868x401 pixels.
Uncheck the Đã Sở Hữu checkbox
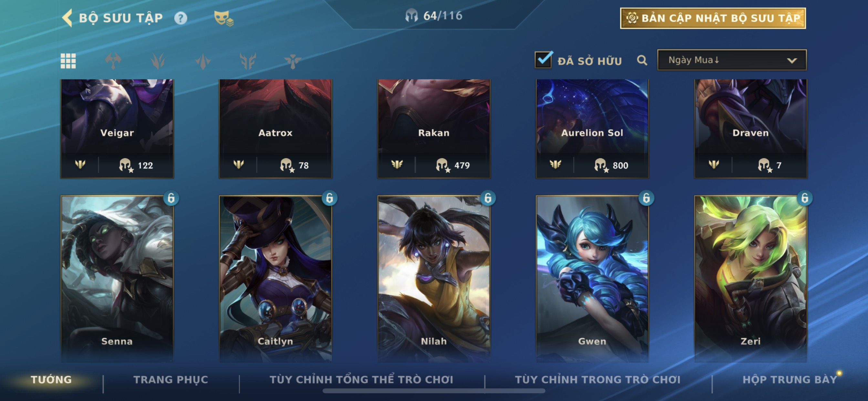pyautogui.click(x=543, y=60)
